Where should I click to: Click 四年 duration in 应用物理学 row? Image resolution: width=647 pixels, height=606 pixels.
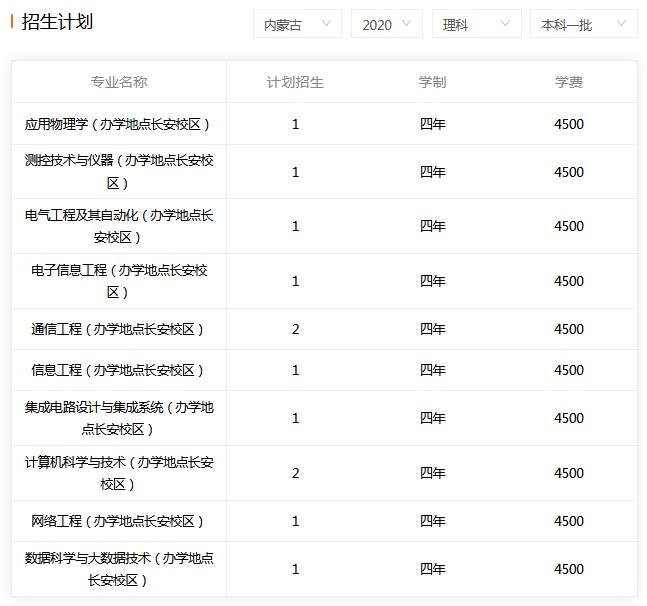[x=432, y=124]
